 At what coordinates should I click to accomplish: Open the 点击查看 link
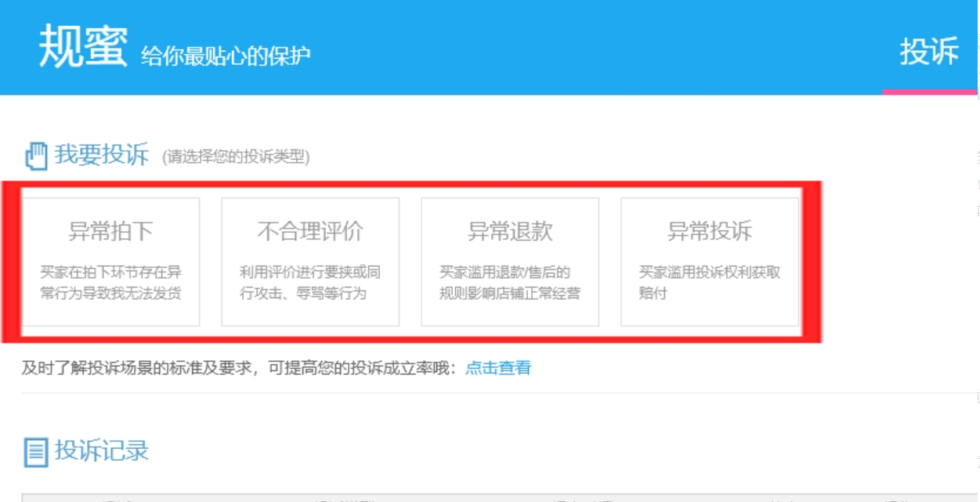(498, 367)
